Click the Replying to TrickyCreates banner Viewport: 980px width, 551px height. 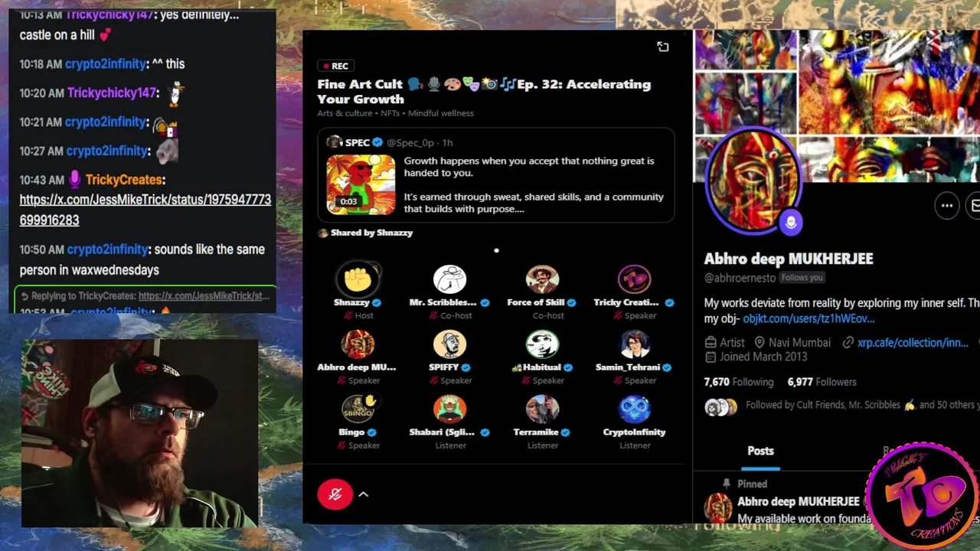click(145, 295)
